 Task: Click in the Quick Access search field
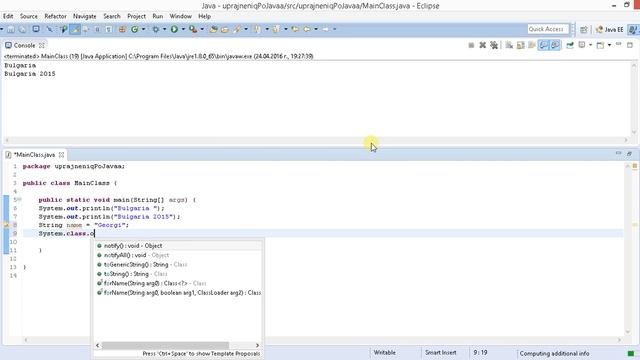point(548,29)
